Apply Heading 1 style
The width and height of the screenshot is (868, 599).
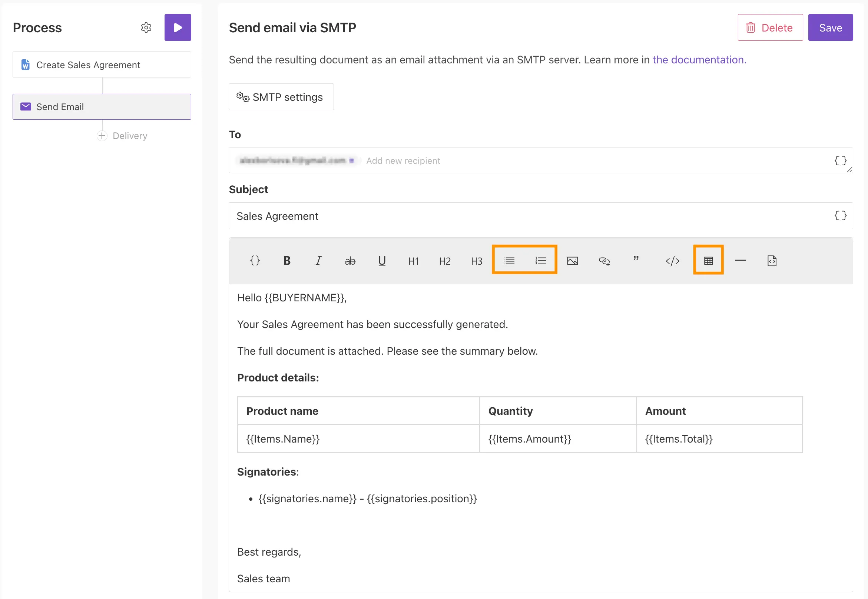pos(413,261)
